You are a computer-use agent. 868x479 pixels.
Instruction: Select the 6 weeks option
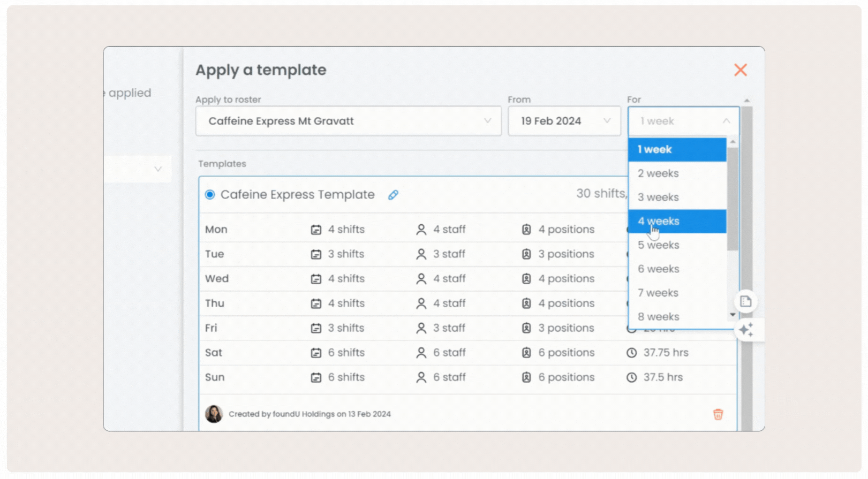[677, 269]
